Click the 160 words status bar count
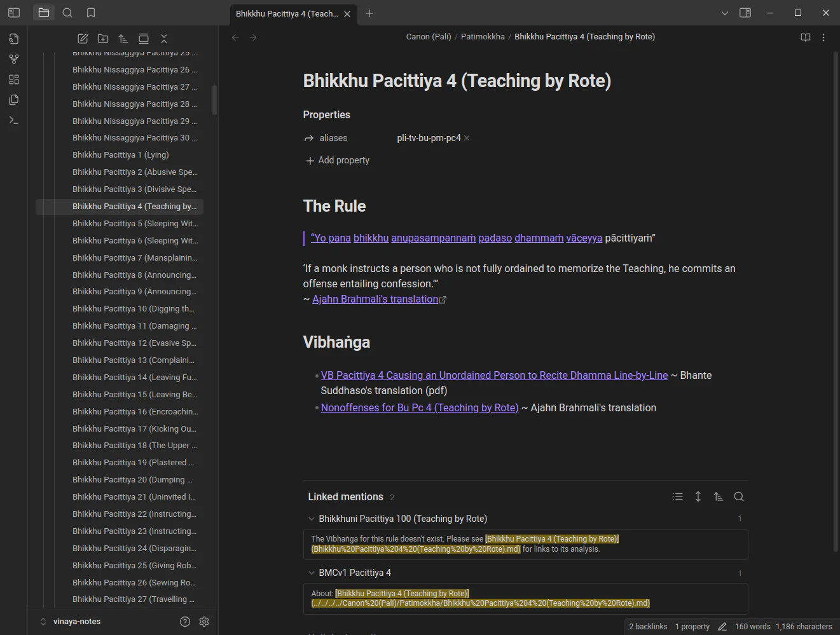The image size is (840, 635). pyautogui.click(x=753, y=627)
